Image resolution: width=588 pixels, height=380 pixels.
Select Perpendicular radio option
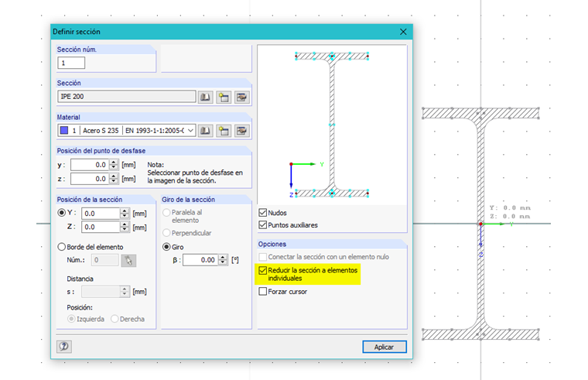(x=166, y=233)
